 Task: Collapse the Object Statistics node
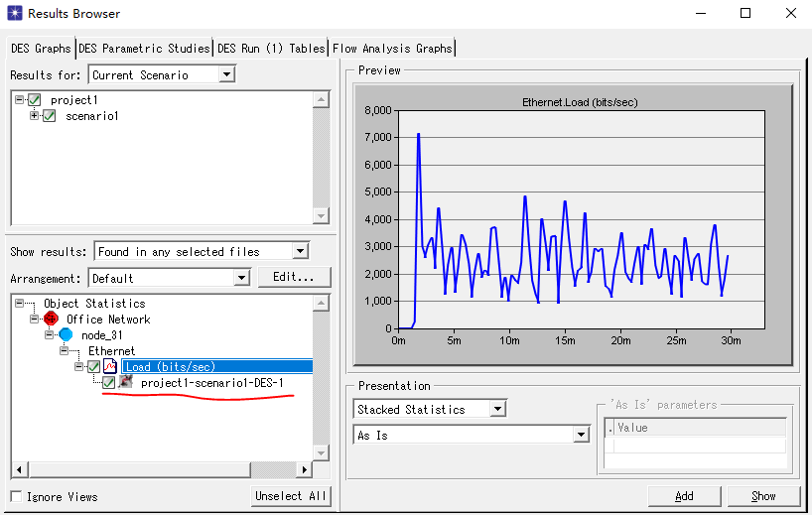click(x=19, y=303)
